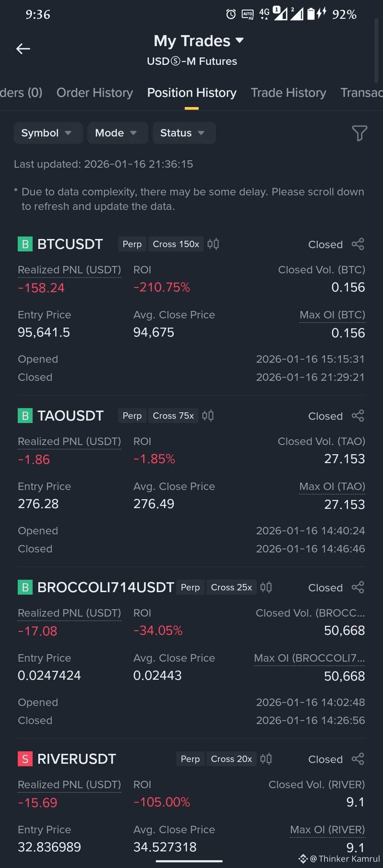Tap the Max OI (BTC) label

[332, 315]
